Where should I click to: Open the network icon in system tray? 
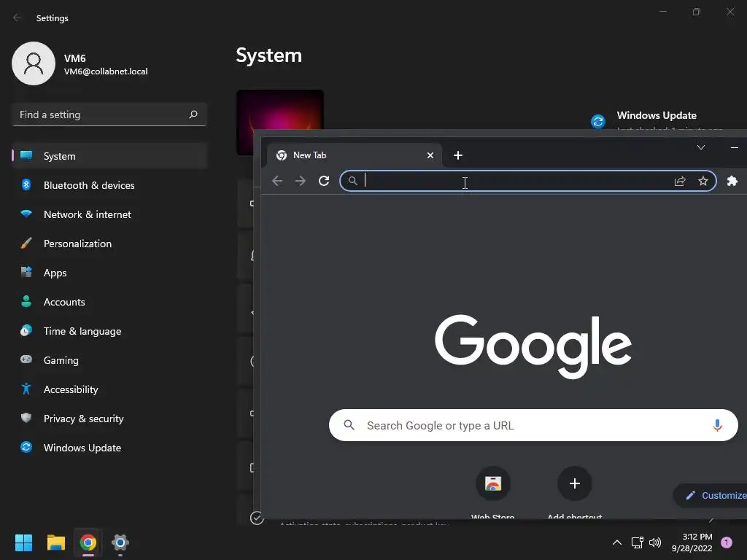[x=637, y=542]
